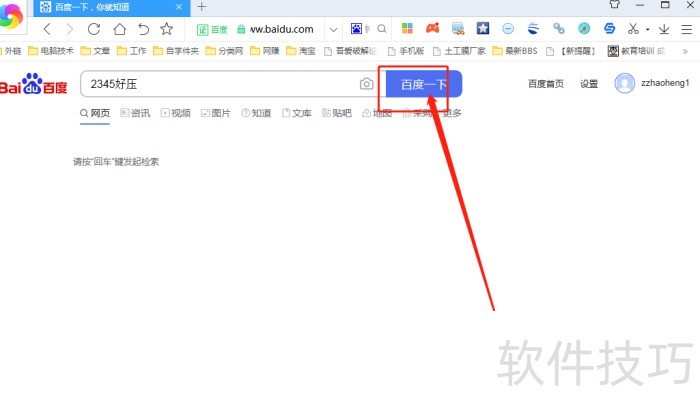Open the 百度首页 link
The height and width of the screenshot is (415, 700).
point(546,84)
